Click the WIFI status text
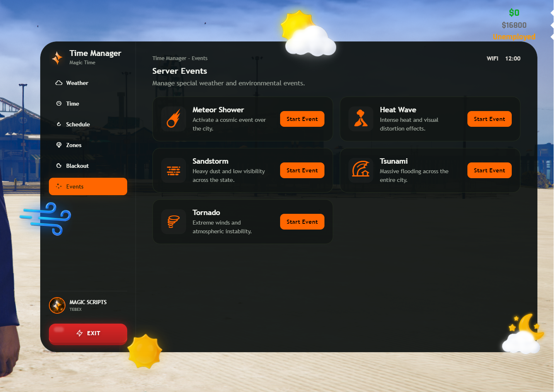This screenshot has height=392, width=554. (x=492, y=58)
